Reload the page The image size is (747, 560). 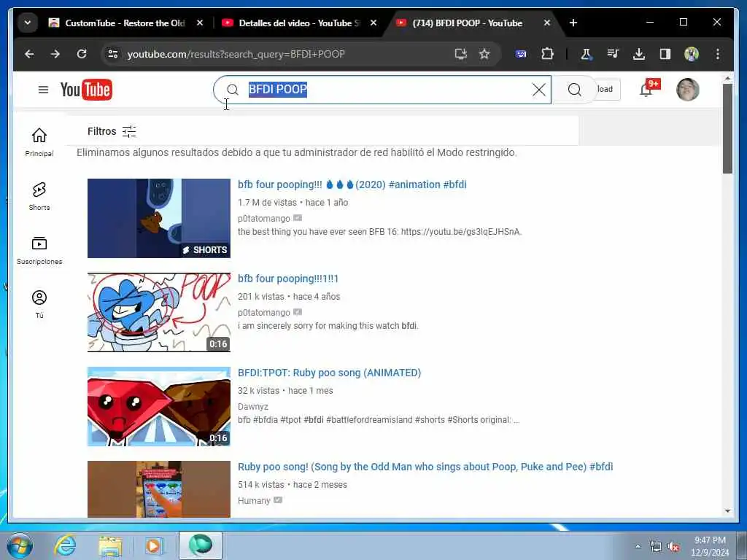pyautogui.click(x=82, y=54)
